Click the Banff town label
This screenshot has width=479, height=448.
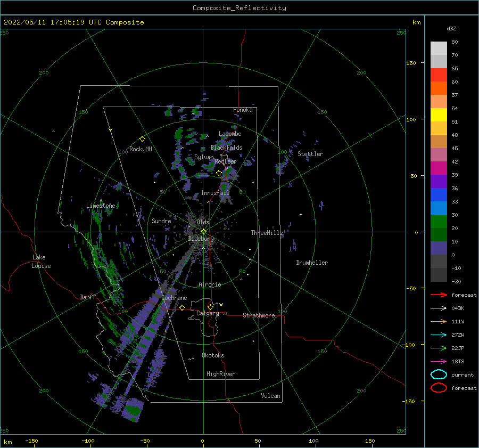pos(88,297)
